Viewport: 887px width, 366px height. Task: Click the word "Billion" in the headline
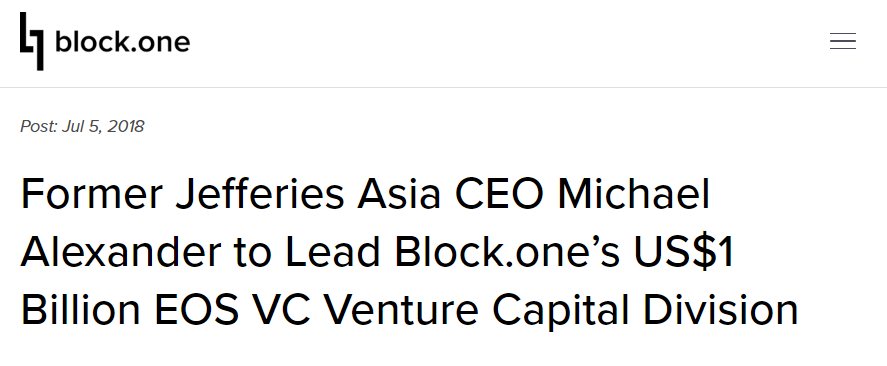pyautogui.click(x=80, y=310)
